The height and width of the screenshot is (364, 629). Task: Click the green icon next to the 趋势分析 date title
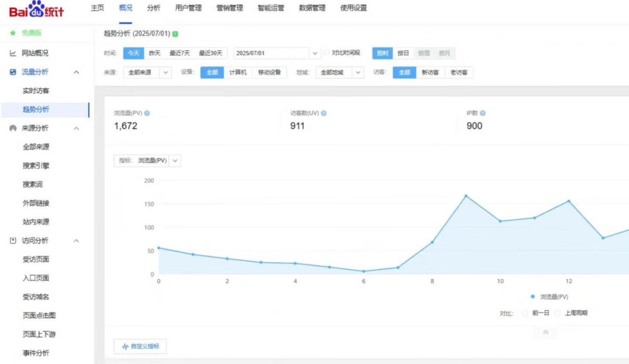pyautogui.click(x=175, y=34)
